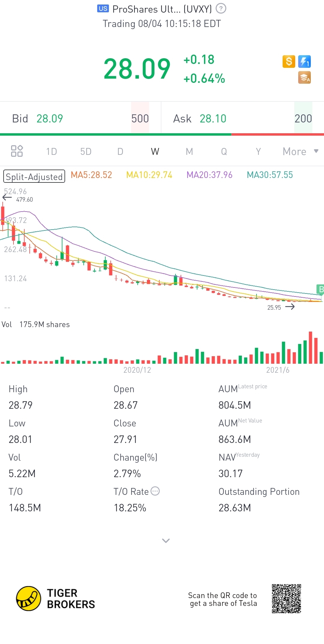Toggle the Split-Adjusted button
The width and height of the screenshot is (324, 644).
coord(34,176)
